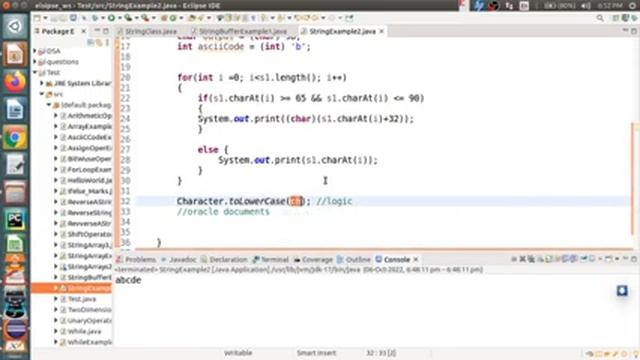Open Firefox from the Ubuntu dock
This screenshot has height=360, width=640.
(x=15, y=82)
